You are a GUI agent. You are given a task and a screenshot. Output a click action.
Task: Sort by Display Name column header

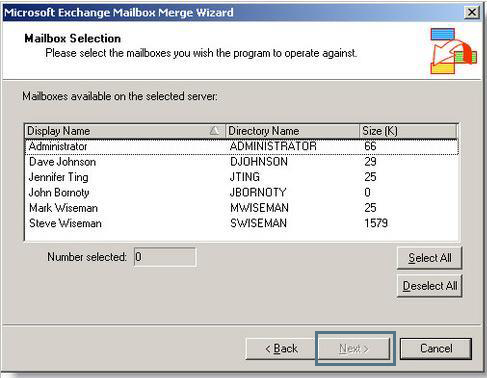pyautogui.click(x=125, y=131)
